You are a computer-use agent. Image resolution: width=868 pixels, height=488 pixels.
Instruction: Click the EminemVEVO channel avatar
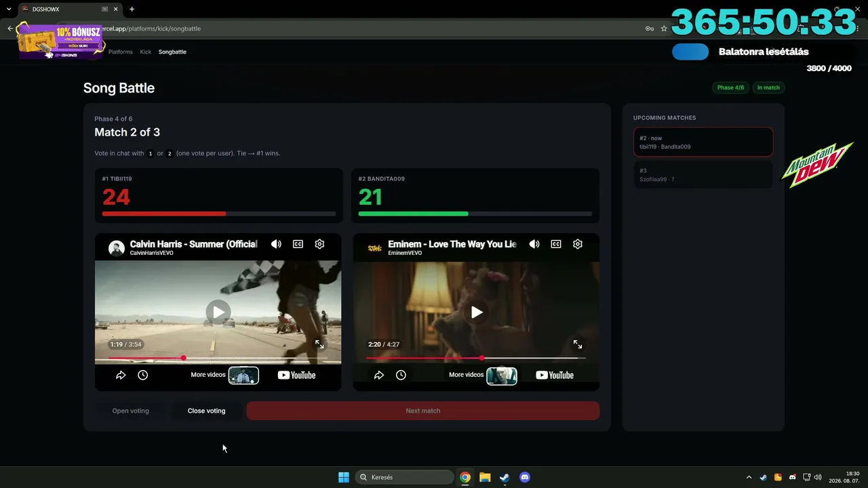point(375,247)
